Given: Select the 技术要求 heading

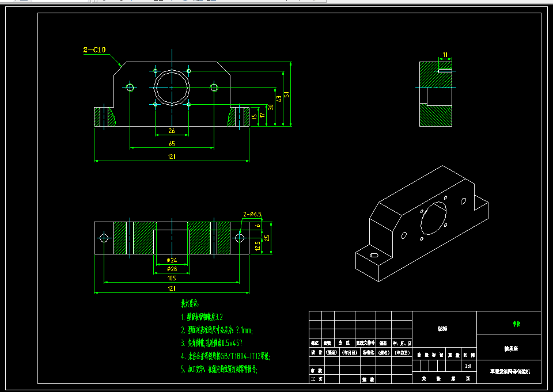Looking at the screenshot, I should 190,304.
